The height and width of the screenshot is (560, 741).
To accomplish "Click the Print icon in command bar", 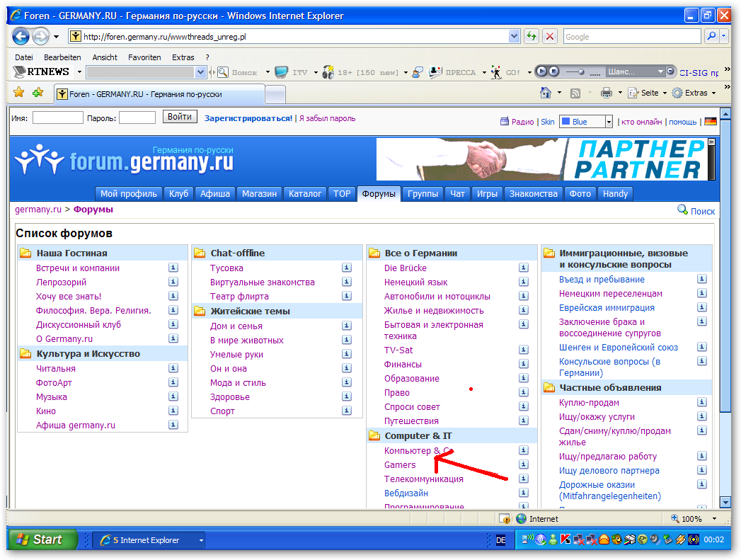I will (x=606, y=93).
